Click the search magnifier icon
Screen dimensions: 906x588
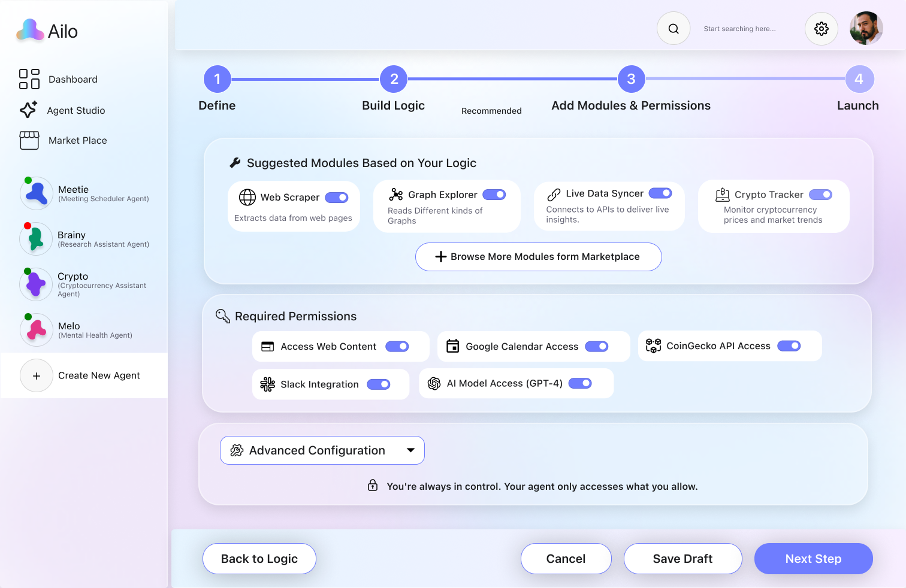click(674, 29)
